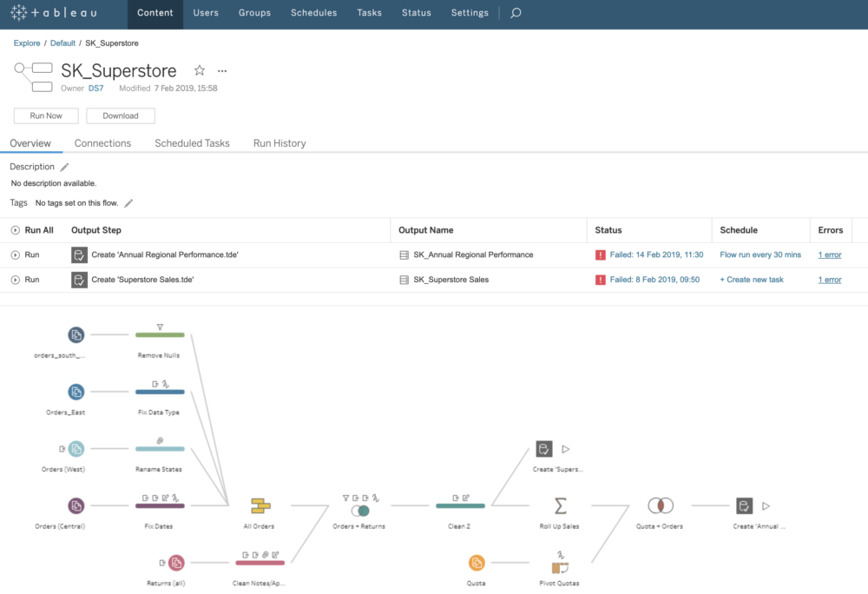The width and height of the screenshot is (868, 594).
Task: Open the Schedules menu
Action: (314, 13)
